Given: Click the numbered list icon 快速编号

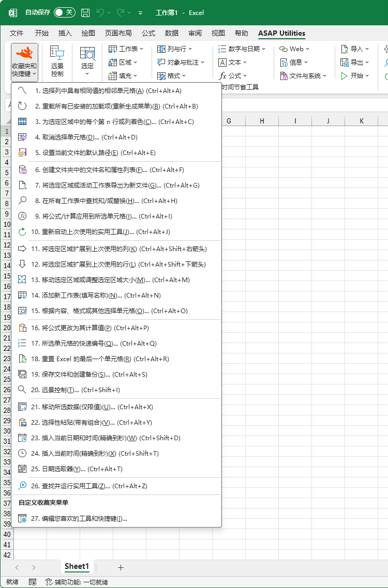Looking at the screenshot, I should [x=23, y=343].
